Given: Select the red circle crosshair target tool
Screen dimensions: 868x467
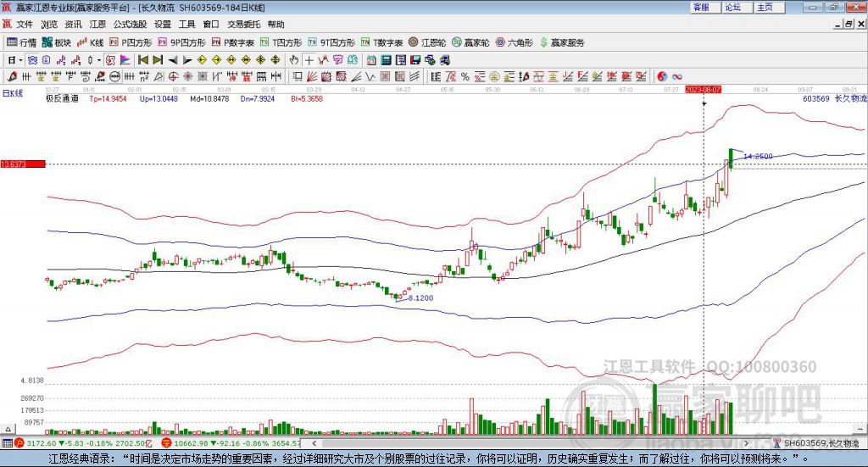Looking at the screenshot, I should pyautogui.click(x=173, y=76).
